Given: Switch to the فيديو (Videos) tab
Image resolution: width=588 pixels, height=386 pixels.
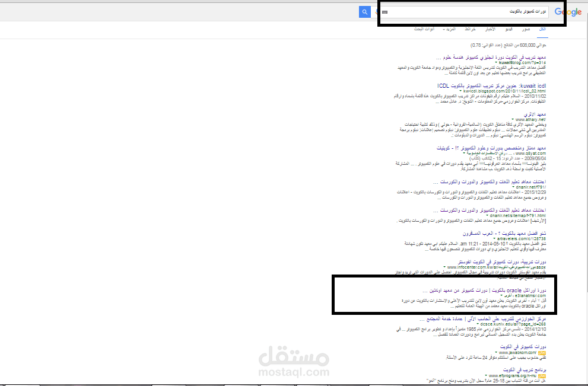Looking at the screenshot, I should point(508,29).
